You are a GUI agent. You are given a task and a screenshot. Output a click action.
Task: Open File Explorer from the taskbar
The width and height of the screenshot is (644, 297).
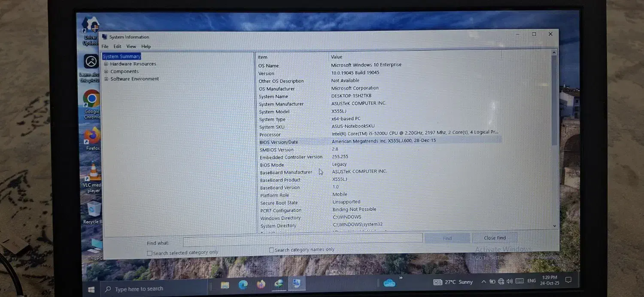pos(225,285)
